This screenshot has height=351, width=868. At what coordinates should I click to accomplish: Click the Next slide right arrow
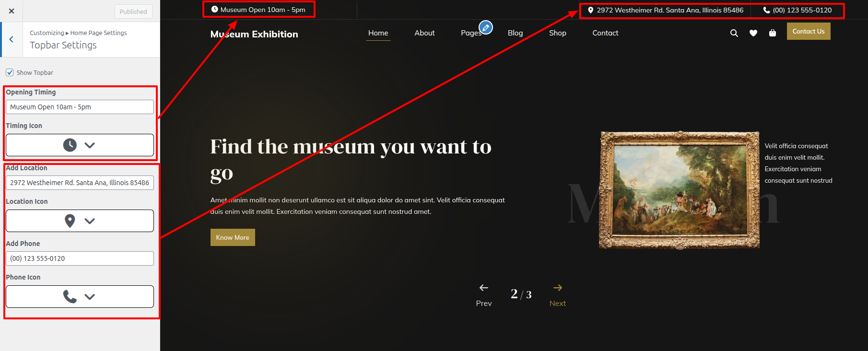(557, 288)
